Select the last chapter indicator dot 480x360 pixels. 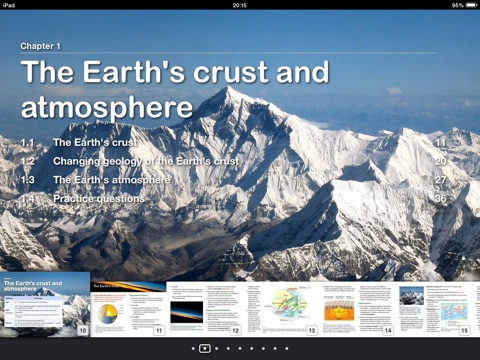[x=287, y=348]
